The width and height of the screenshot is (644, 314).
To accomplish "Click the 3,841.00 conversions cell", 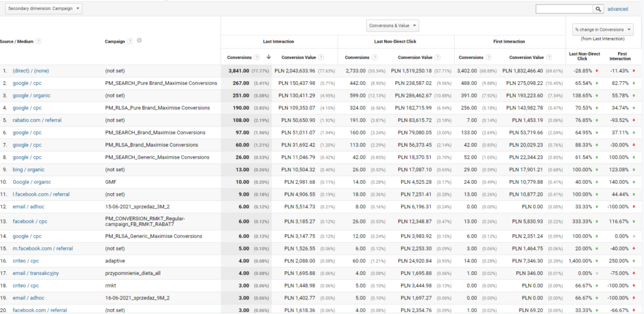I will coord(238,70).
